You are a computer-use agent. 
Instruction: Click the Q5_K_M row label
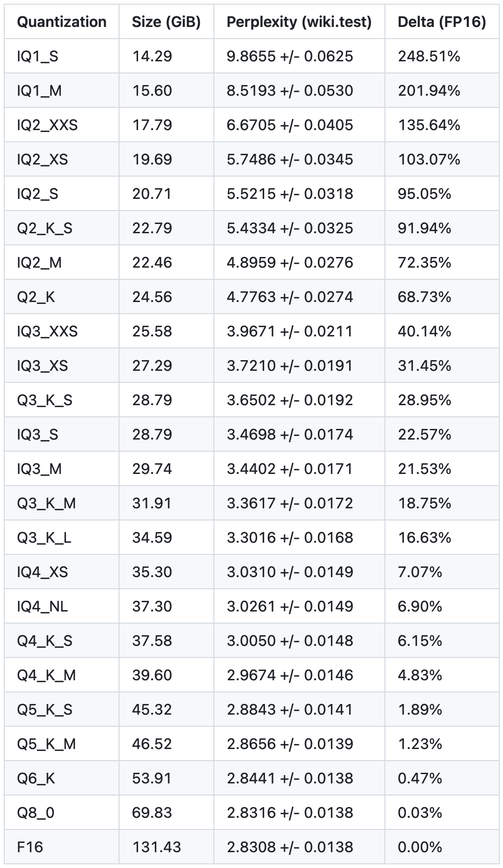tap(46, 744)
